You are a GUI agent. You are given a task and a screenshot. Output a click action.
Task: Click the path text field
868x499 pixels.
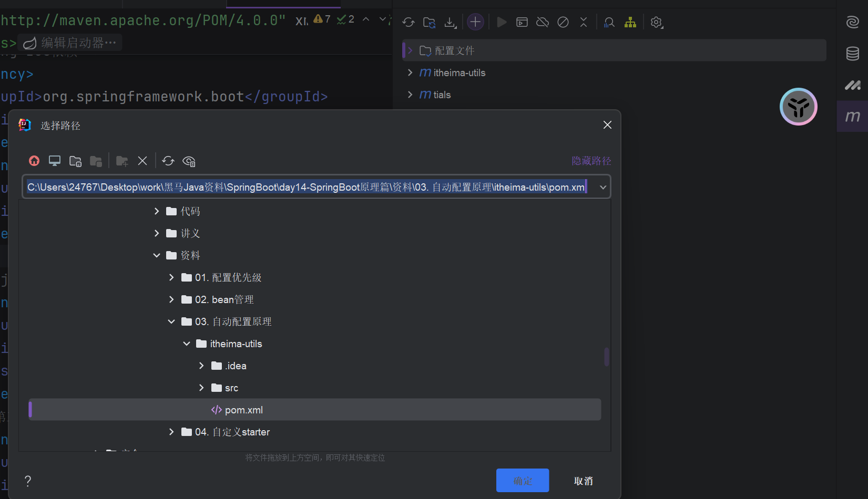point(305,188)
